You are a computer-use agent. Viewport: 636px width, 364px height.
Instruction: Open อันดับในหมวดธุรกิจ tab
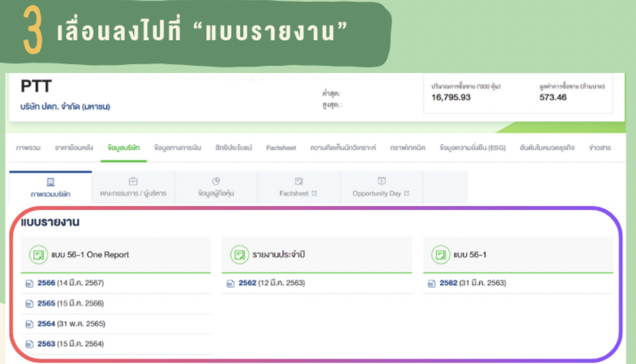click(x=547, y=148)
